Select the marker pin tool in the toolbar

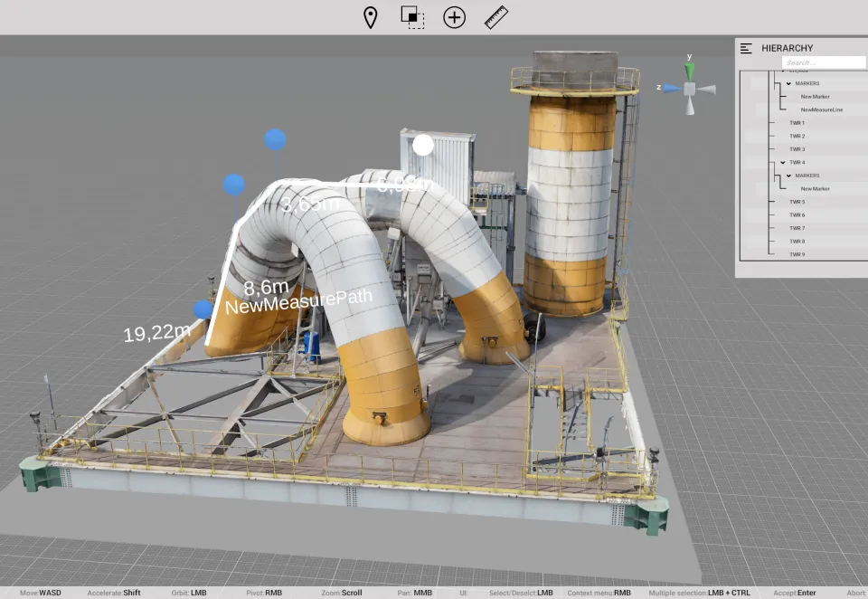click(373, 16)
